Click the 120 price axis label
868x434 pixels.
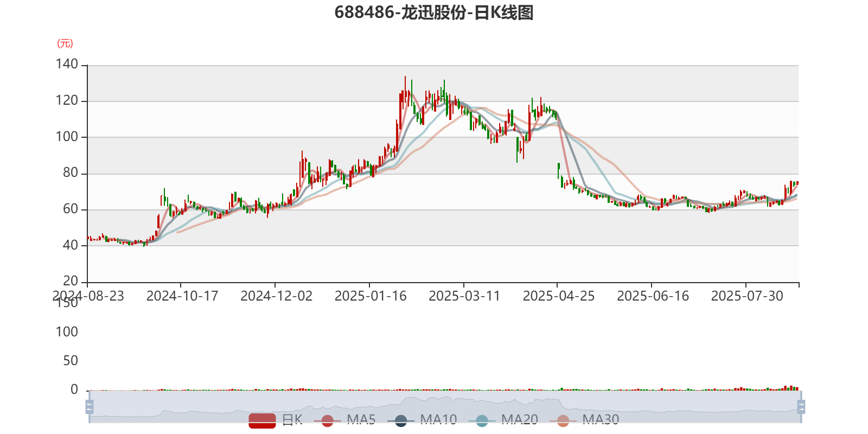click(67, 101)
